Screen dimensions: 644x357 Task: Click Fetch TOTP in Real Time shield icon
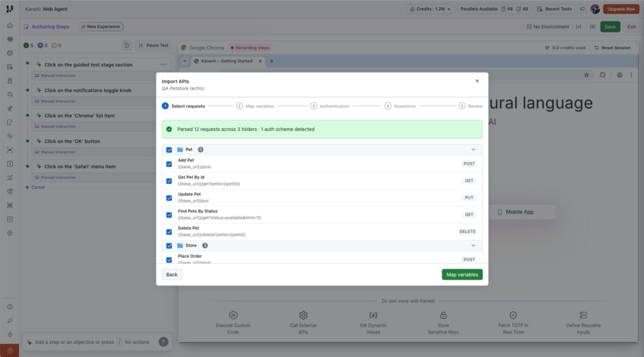[x=513, y=315]
